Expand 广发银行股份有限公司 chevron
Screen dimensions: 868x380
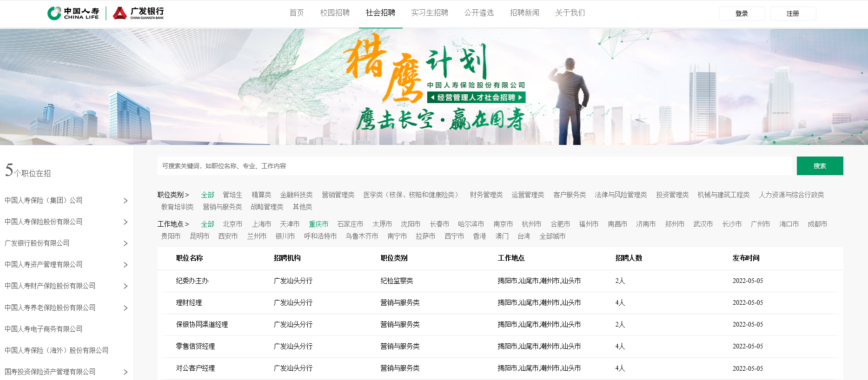pyautogui.click(x=126, y=243)
